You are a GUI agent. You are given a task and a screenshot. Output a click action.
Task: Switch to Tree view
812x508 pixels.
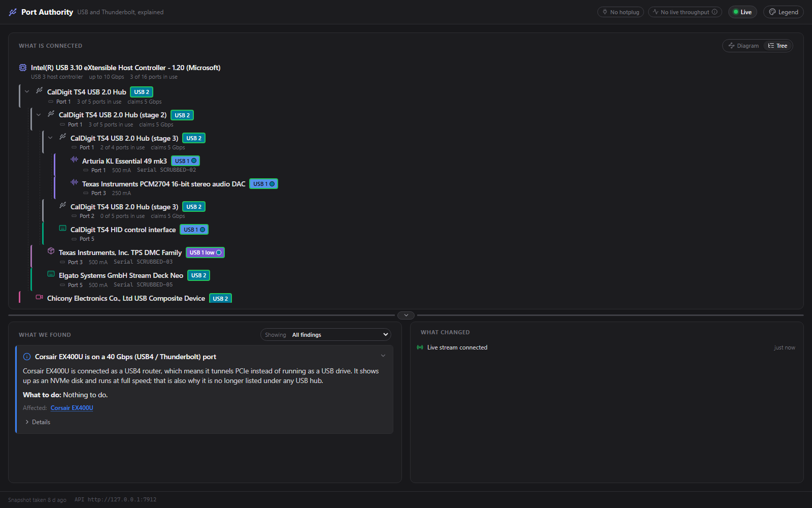tap(777, 46)
